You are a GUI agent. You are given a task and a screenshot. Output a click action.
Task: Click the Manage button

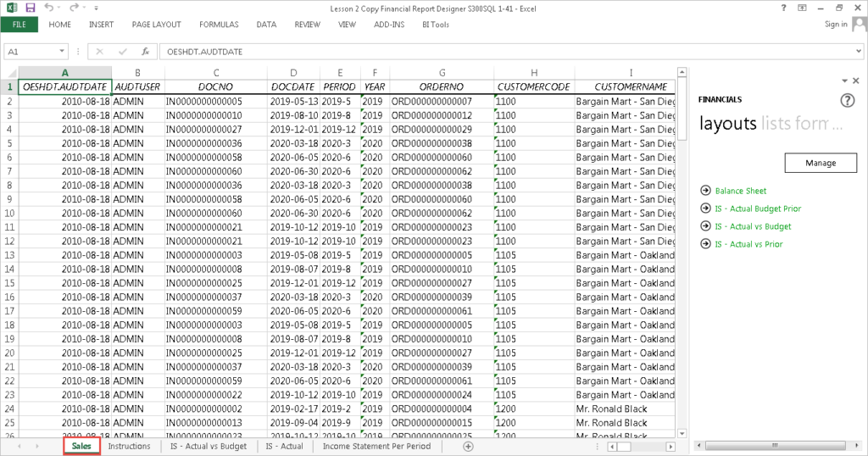820,163
